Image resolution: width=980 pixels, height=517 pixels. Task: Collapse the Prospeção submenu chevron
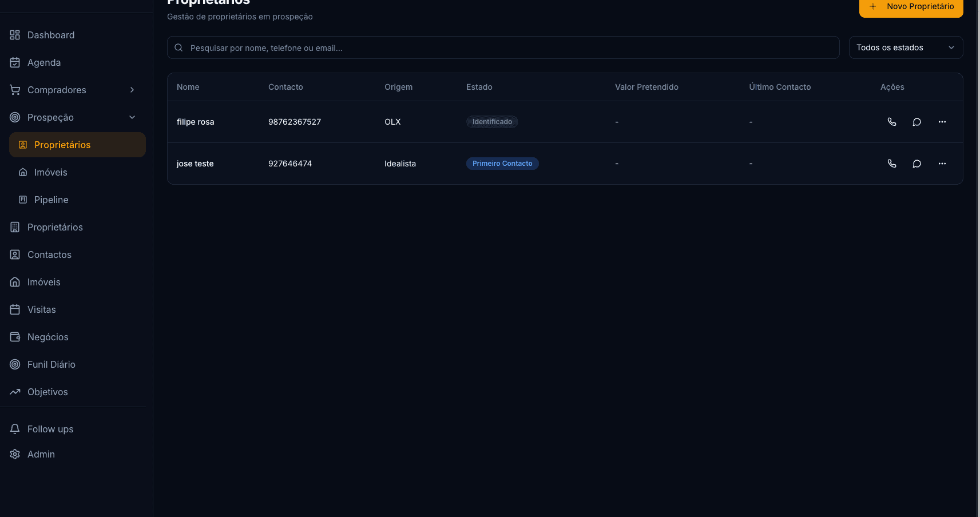[132, 117]
